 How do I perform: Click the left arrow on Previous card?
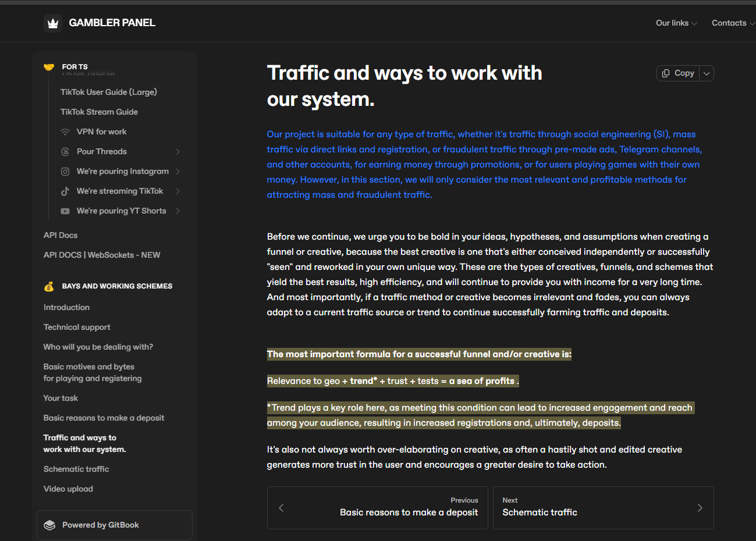click(281, 508)
